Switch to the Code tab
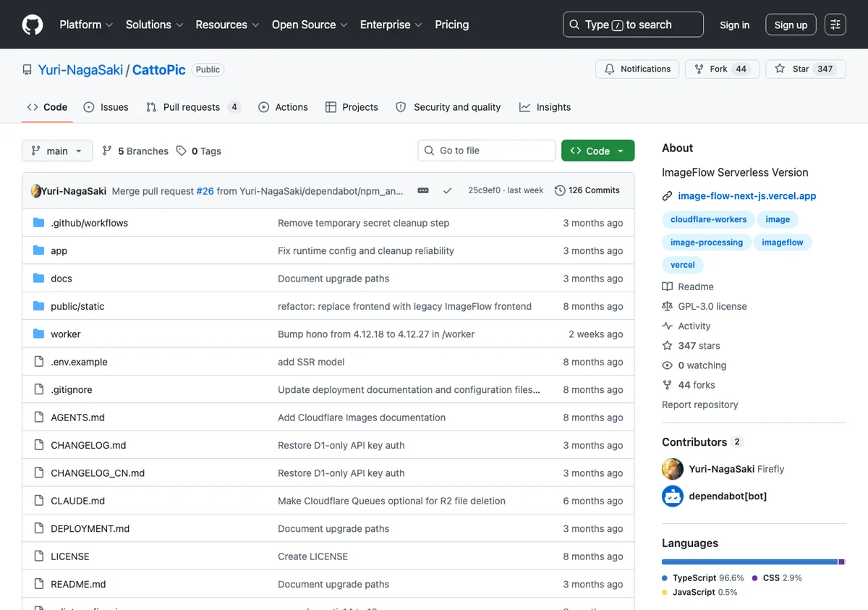 point(47,107)
